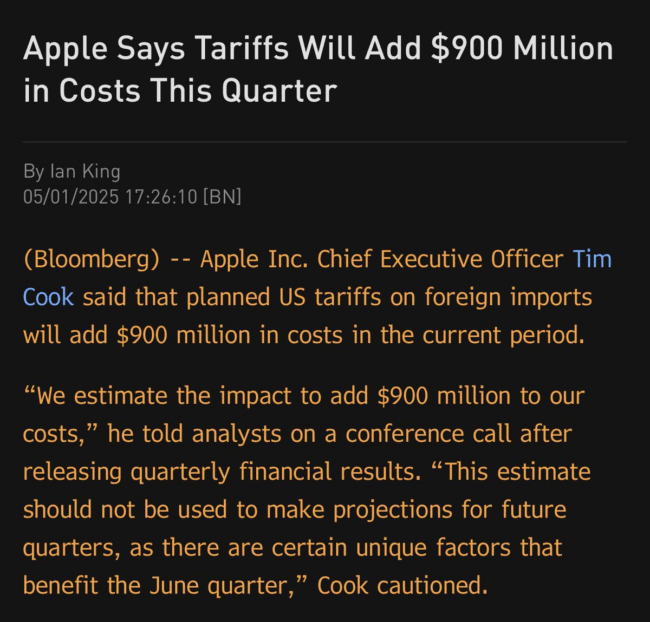Click the quote starting with We estimate

pos(307,490)
